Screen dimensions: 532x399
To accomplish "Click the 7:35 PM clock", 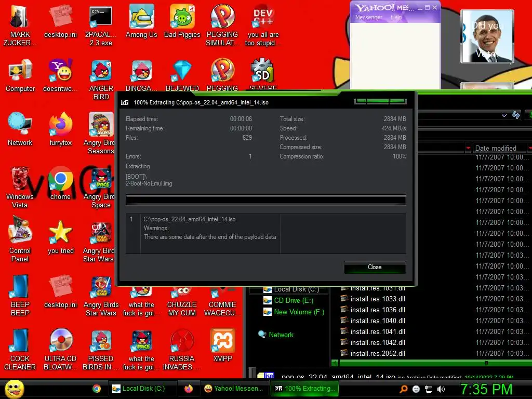I will pyautogui.click(x=486, y=389).
